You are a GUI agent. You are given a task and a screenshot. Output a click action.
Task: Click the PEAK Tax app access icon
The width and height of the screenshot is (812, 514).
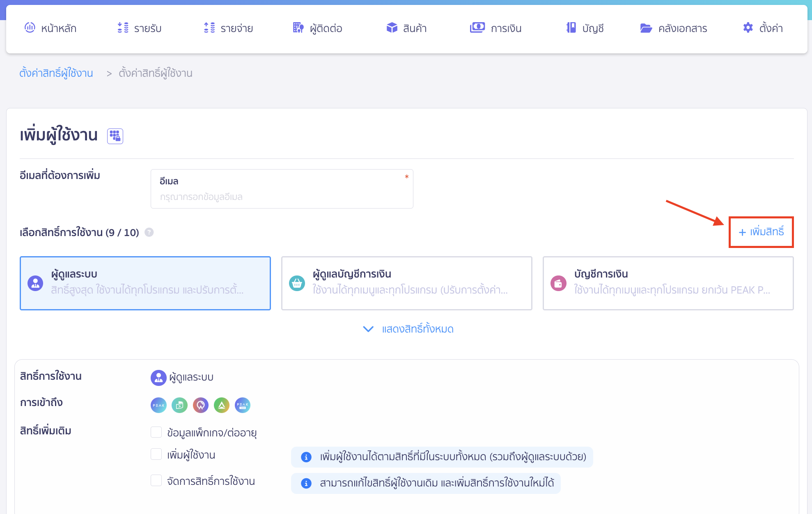pyautogui.click(x=243, y=405)
